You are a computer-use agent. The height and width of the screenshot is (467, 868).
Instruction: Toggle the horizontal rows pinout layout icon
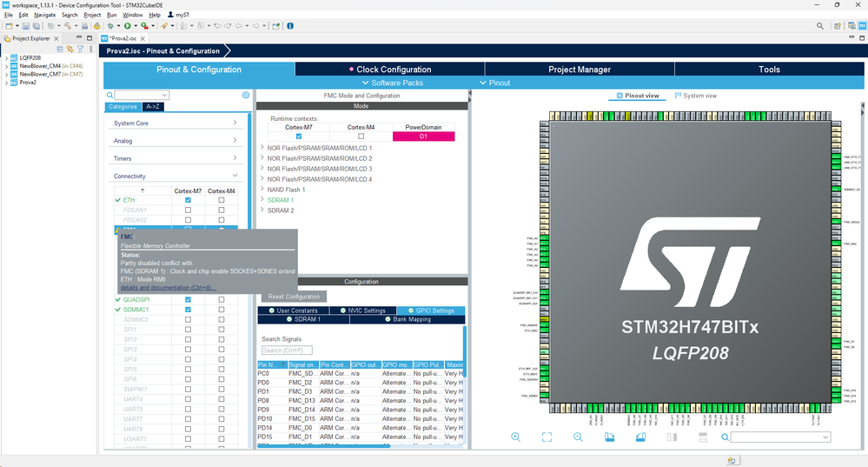coord(703,437)
